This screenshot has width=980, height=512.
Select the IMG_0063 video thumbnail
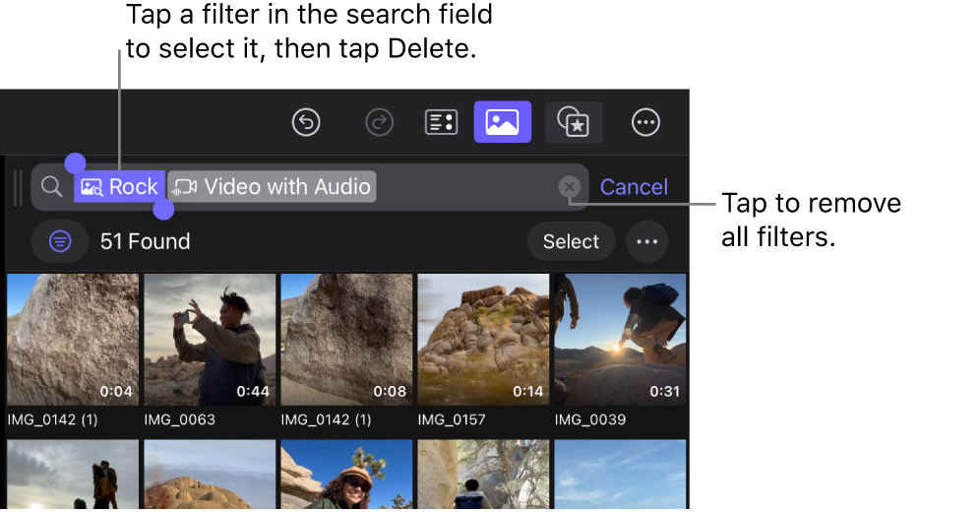point(210,340)
